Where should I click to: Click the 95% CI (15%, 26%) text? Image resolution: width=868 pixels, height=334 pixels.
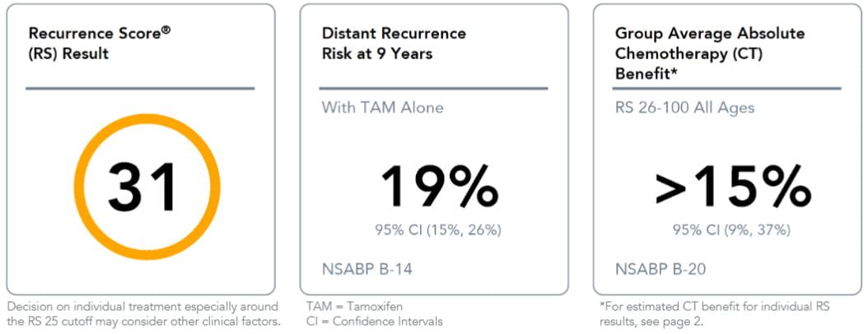(439, 230)
